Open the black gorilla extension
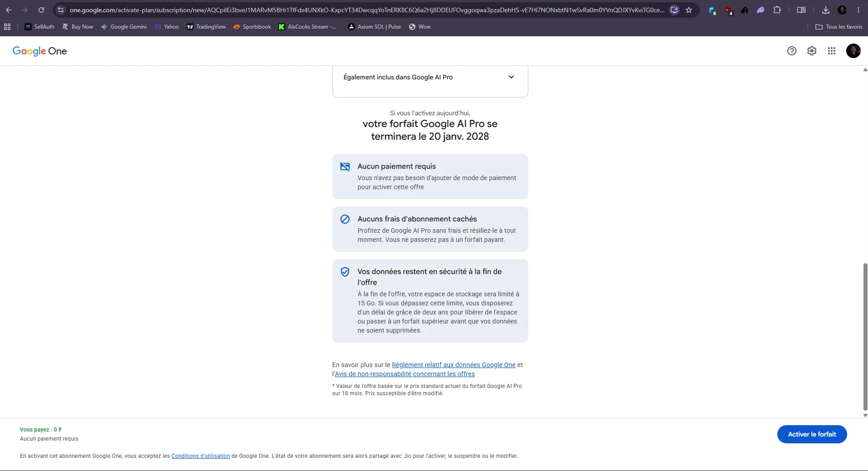The height and width of the screenshot is (471, 868). click(745, 10)
